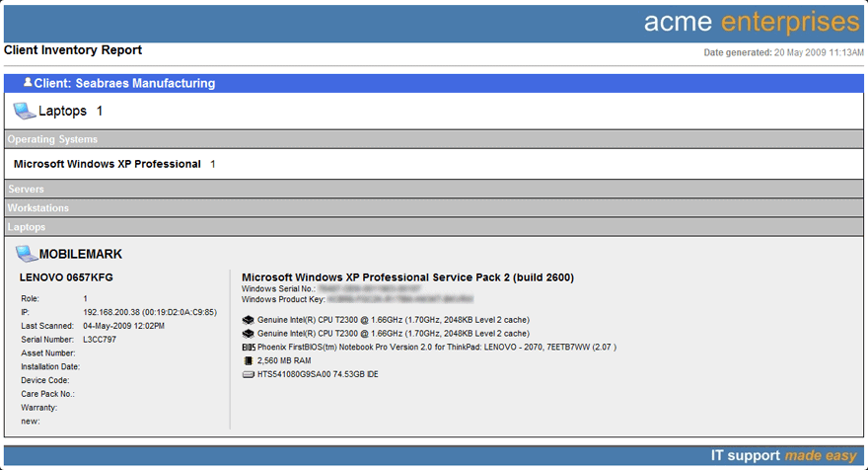Expand the Operating Systems section header
Screen dimensions: 868x470
pyautogui.click(x=433, y=139)
